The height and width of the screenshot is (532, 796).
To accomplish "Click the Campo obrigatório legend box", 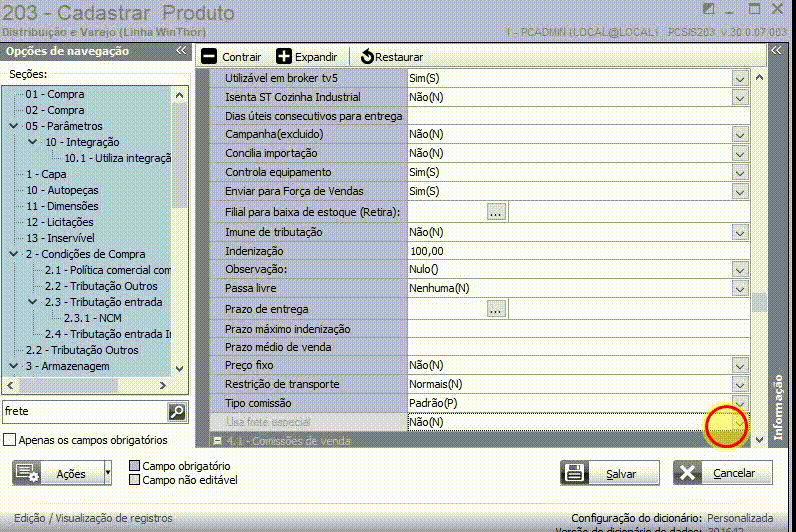I will [135, 466].
